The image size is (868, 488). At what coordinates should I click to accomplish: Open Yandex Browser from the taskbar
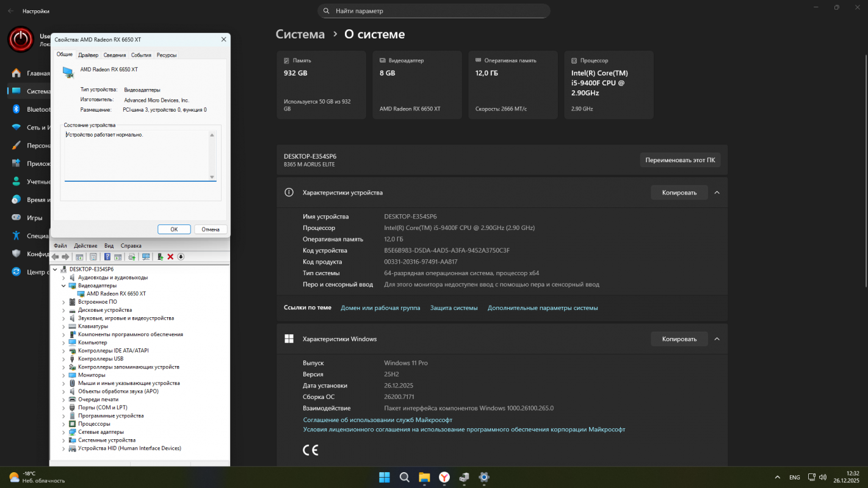(444, 478)
